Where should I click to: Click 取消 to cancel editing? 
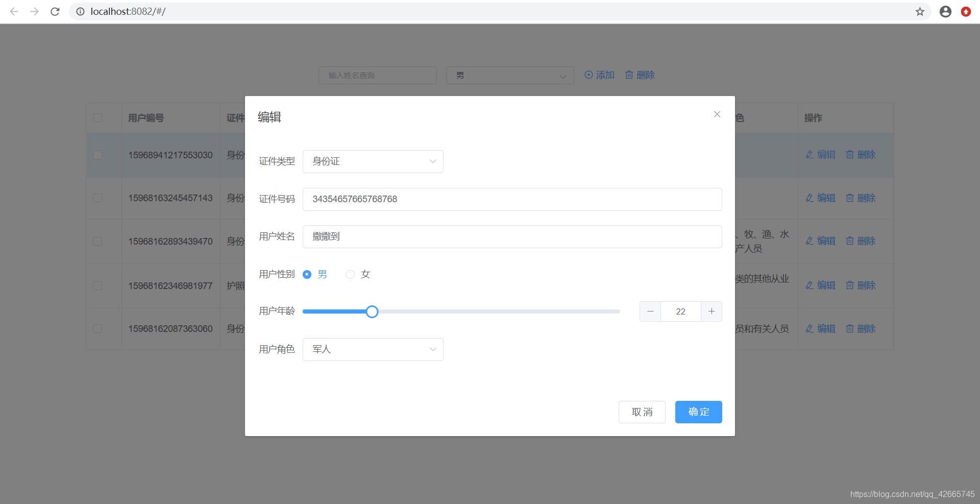click(642, 412)
